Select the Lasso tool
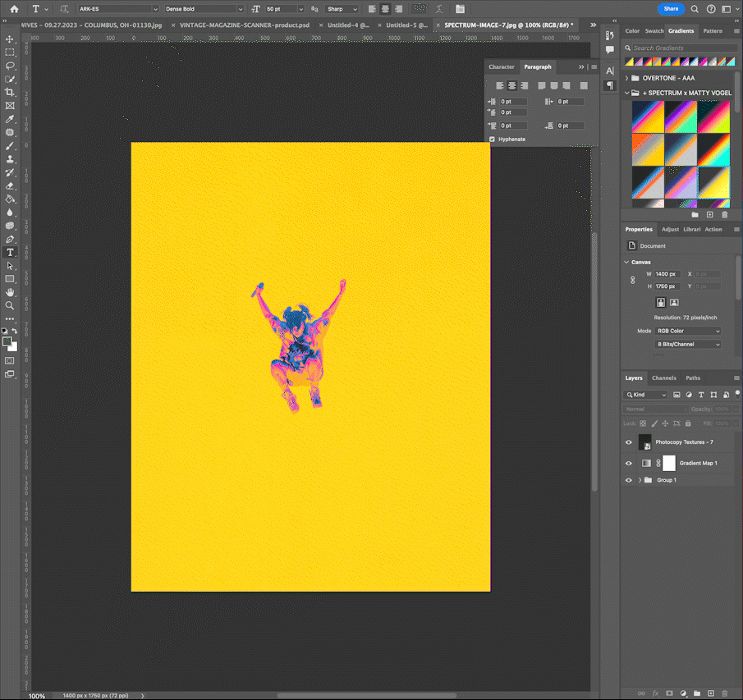743x700 pixels. (x=10, y=66)
